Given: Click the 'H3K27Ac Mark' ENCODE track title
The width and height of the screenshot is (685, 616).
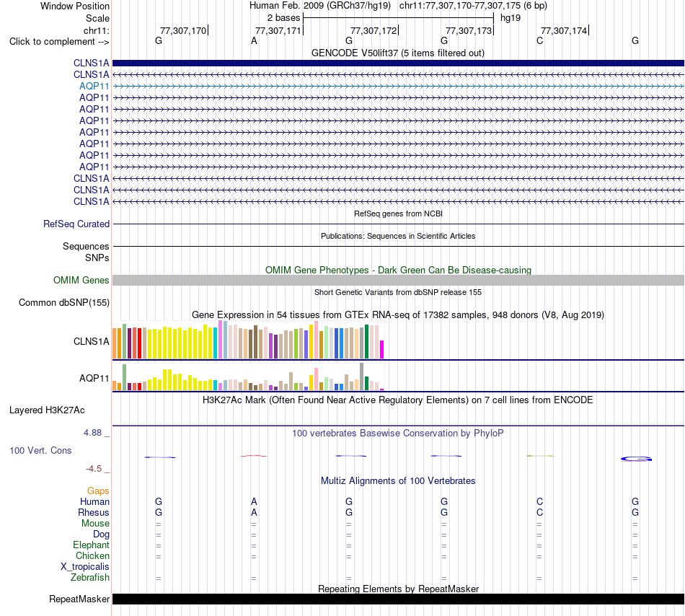Looking at the screenshot, I should coord(397,400).
